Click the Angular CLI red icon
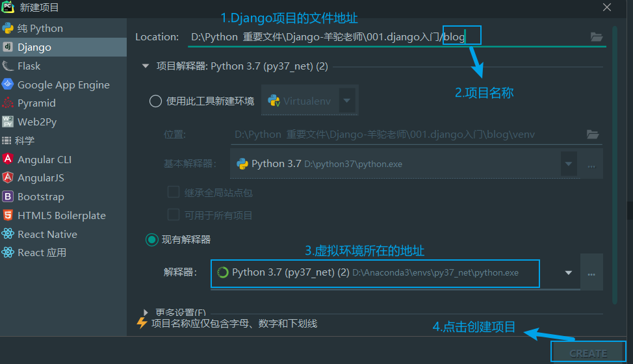The height and width of the screenshot is (364, 633). (x=8, y=159)
